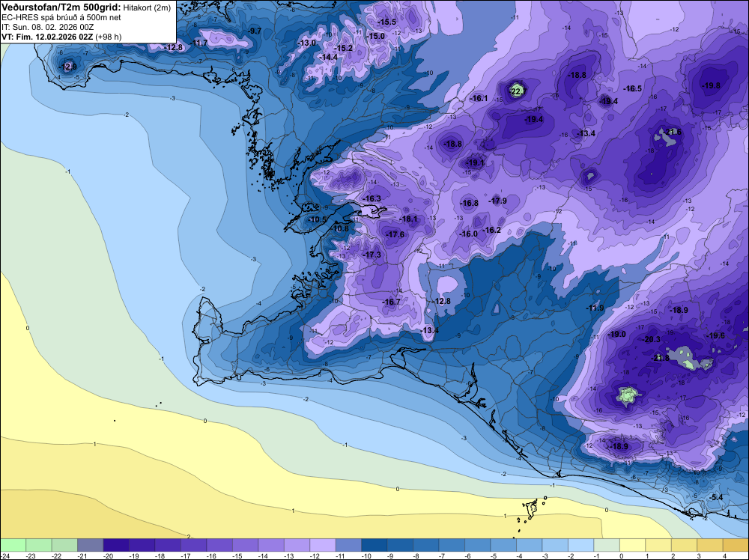Click the 'EC-HRES spá brúuð á 500m net' line
This screenshot has height=560, width=749.
tap(61, 18)
